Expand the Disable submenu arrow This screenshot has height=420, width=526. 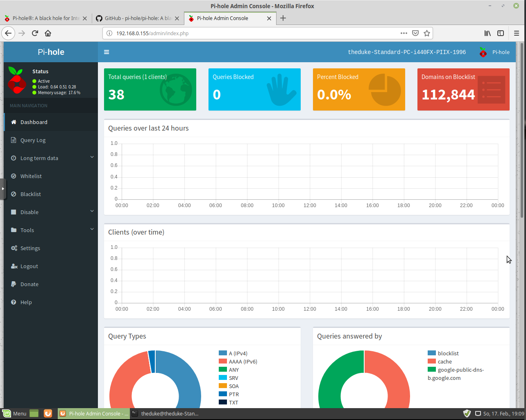tap(92, 211)
